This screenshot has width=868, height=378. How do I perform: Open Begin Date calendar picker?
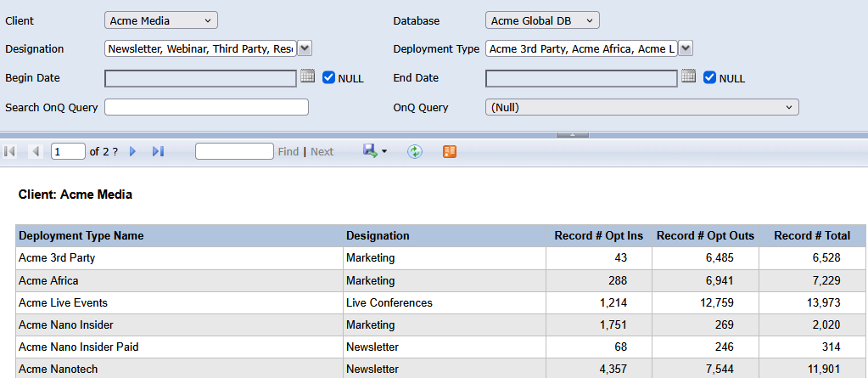pos(307,76)
